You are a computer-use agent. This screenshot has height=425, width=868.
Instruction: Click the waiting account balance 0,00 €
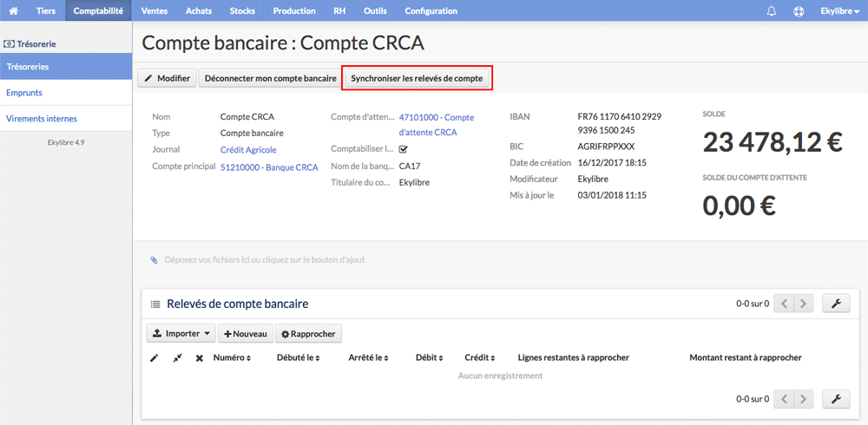[739, 206]
